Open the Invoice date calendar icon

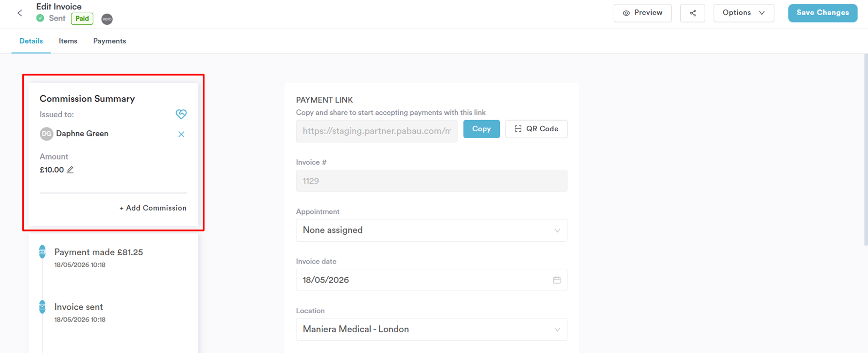tap(557, 280)
